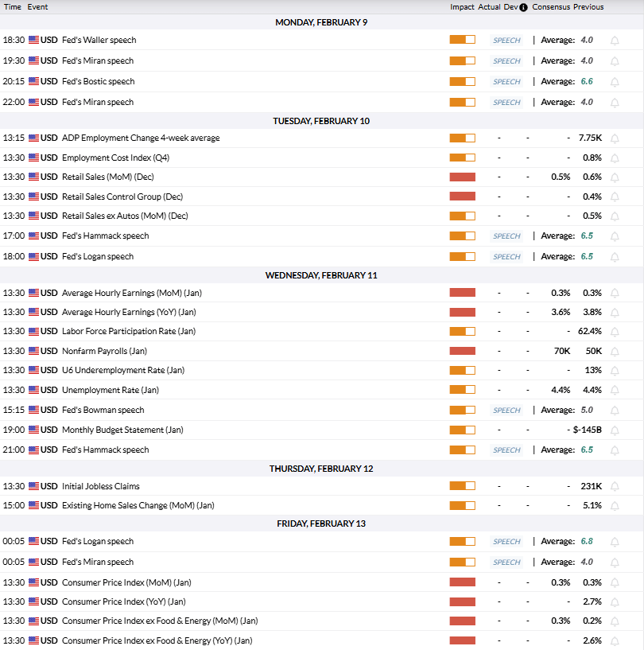Toggle alert bell for Fed's Bostic speech
This screenshot has width=644, height=650.
(615, 82)
